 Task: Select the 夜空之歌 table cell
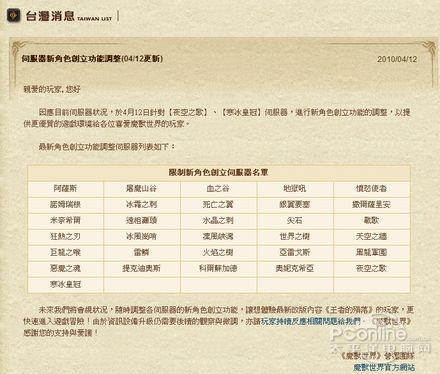coord(371,269)
